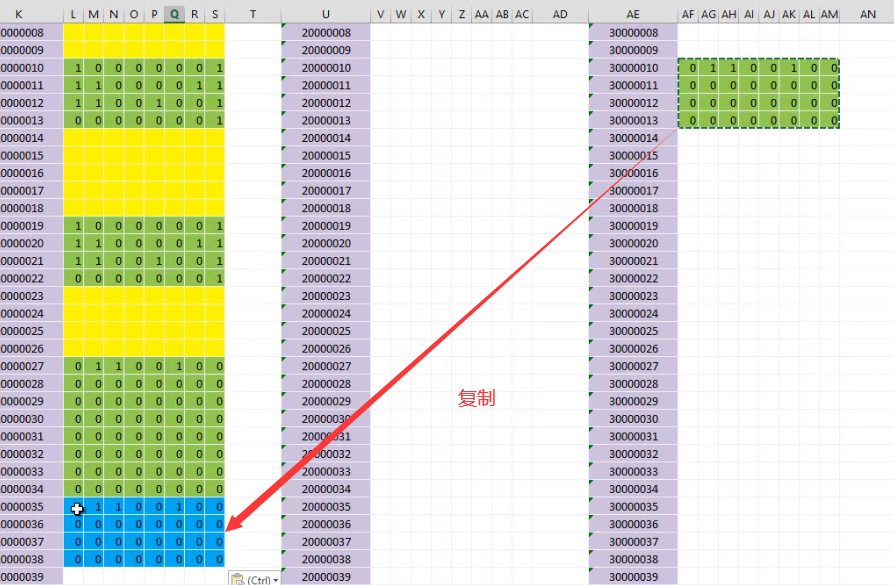Click the cell labeled 0000023
The height and width of the screenshot is (585, 894).
coord(28,296)
